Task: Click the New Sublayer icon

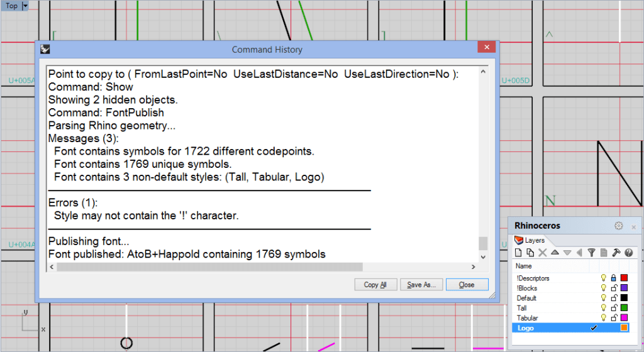Action: tap(530, 253)
